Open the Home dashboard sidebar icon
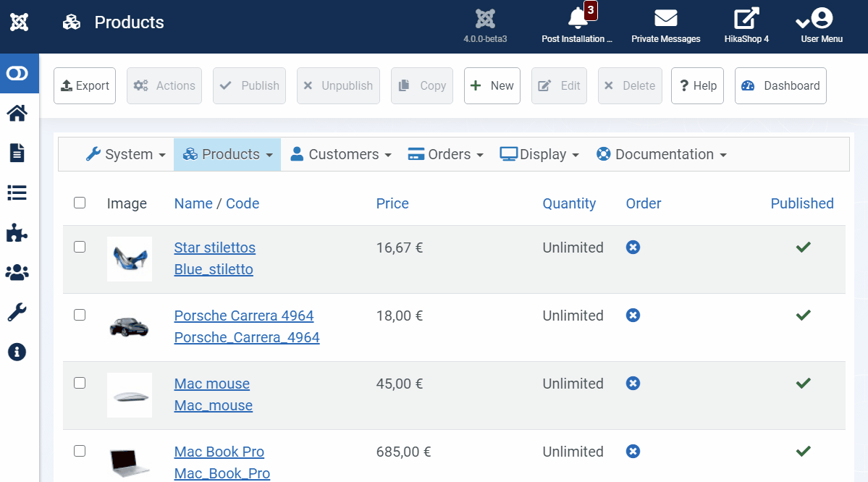 click(17, 113)
